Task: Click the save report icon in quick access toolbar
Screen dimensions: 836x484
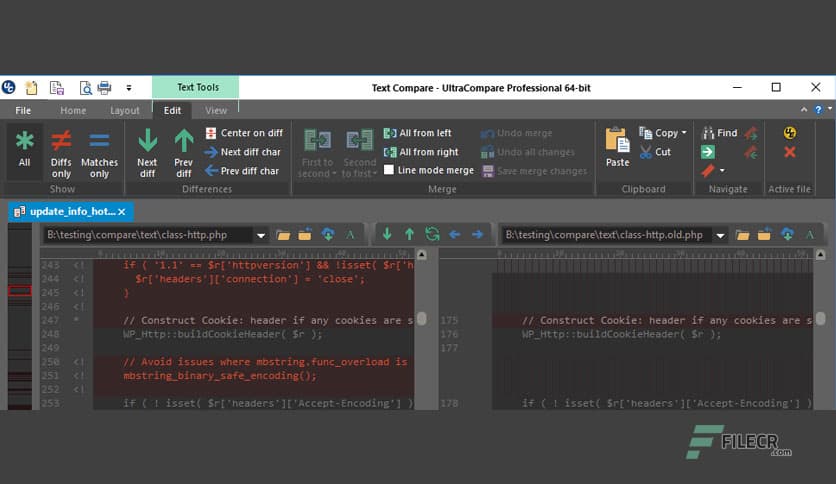Action: click(x=57, y=87)
